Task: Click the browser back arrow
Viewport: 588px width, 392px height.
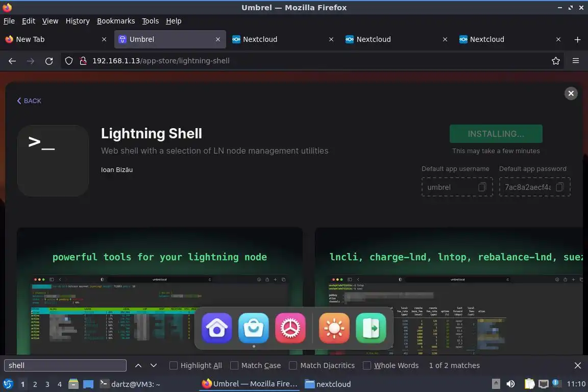Action: (12, 61)
